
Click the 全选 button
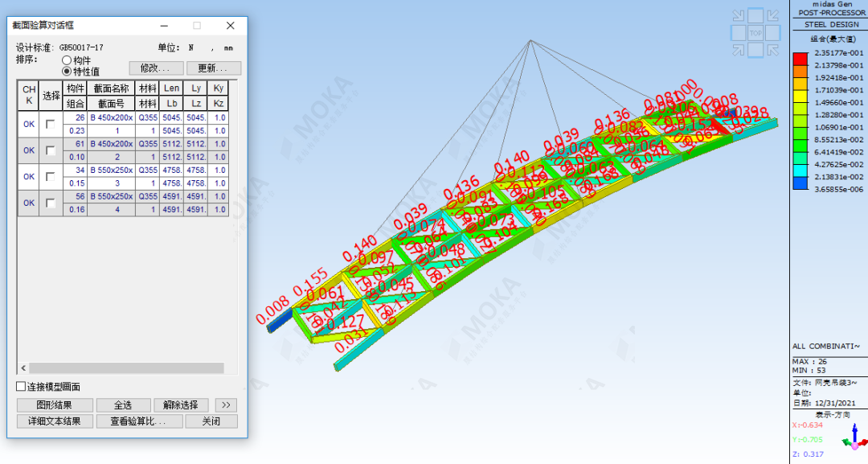[x=122, y=405]
